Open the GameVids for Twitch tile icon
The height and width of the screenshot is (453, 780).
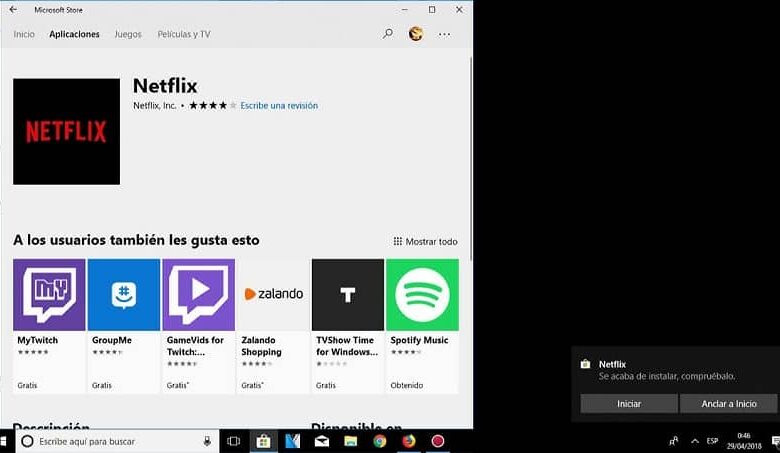(x=198, y=294)
